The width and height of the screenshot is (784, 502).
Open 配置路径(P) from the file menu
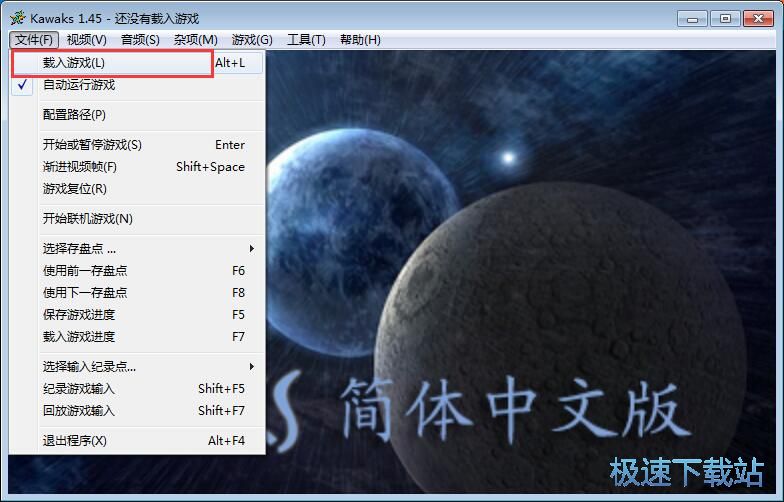[74, 115]
